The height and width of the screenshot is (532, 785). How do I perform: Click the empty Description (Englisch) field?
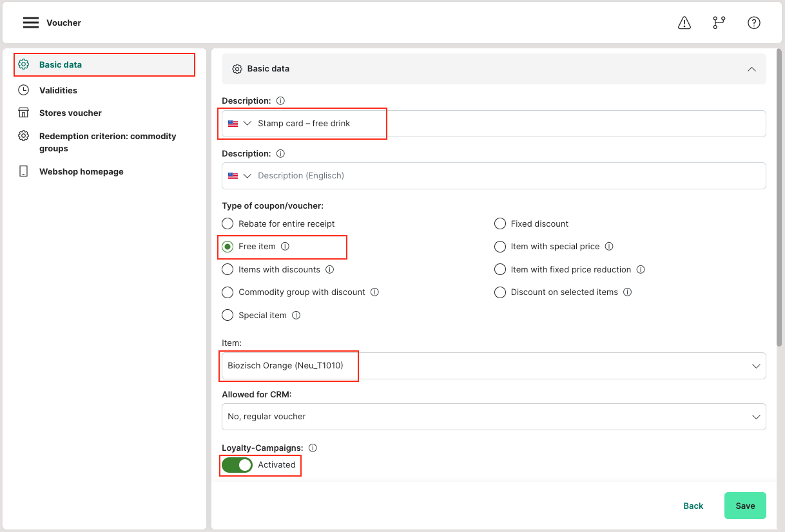[503, 176]
